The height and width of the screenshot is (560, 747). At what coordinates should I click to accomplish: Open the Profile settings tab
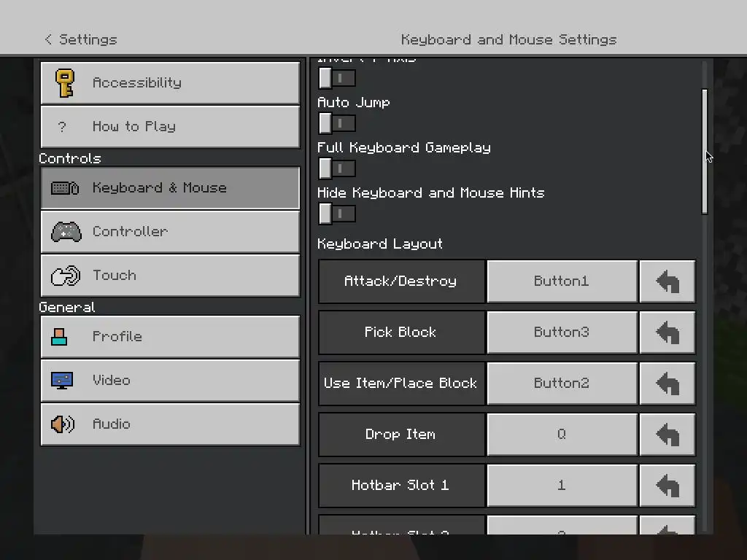click(170, 337)
